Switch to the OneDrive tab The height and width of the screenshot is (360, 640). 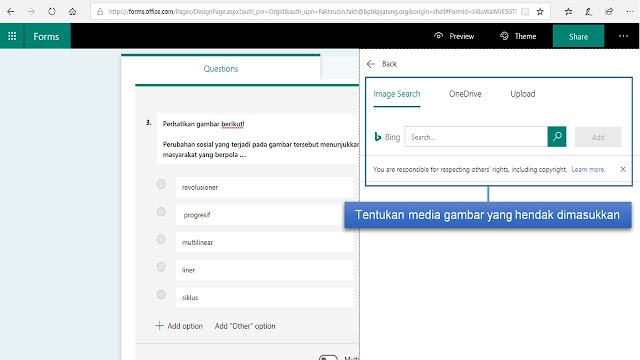(465, 94)
